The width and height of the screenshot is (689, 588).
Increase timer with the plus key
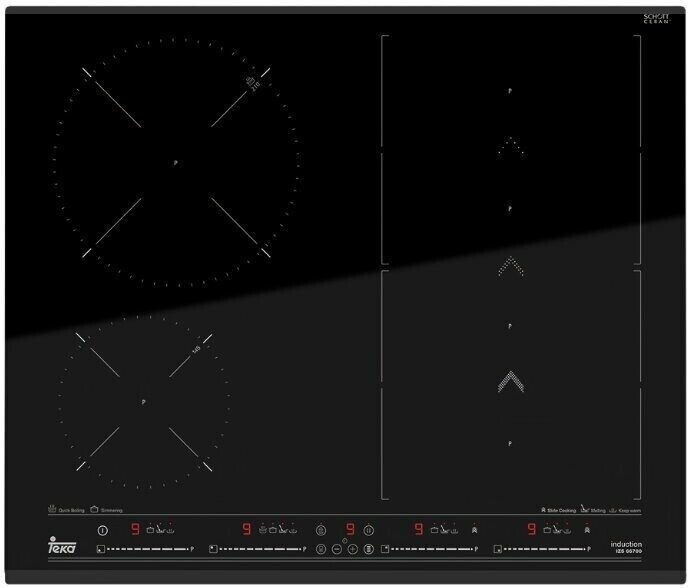click(x=353, y=549)
